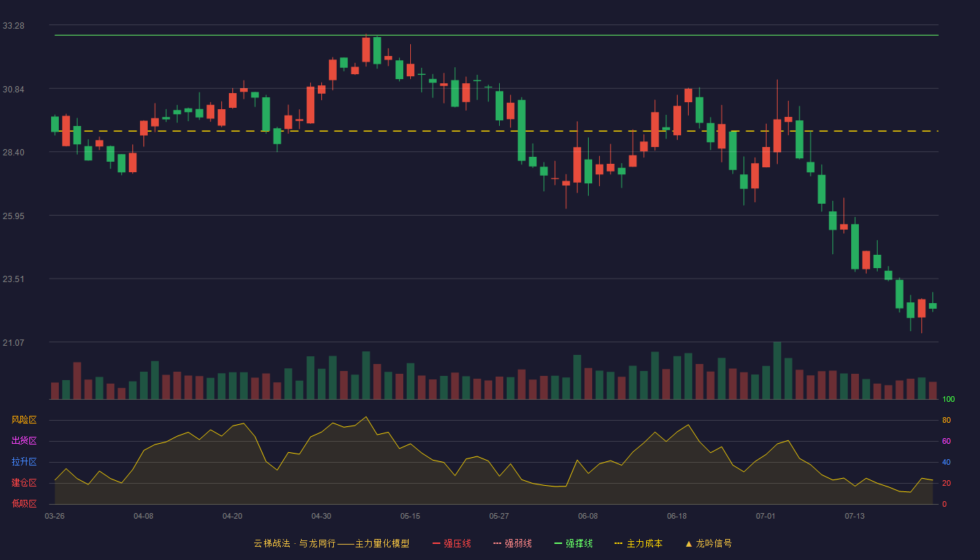Toggle the 主力成本 legend item

(638, 543)
